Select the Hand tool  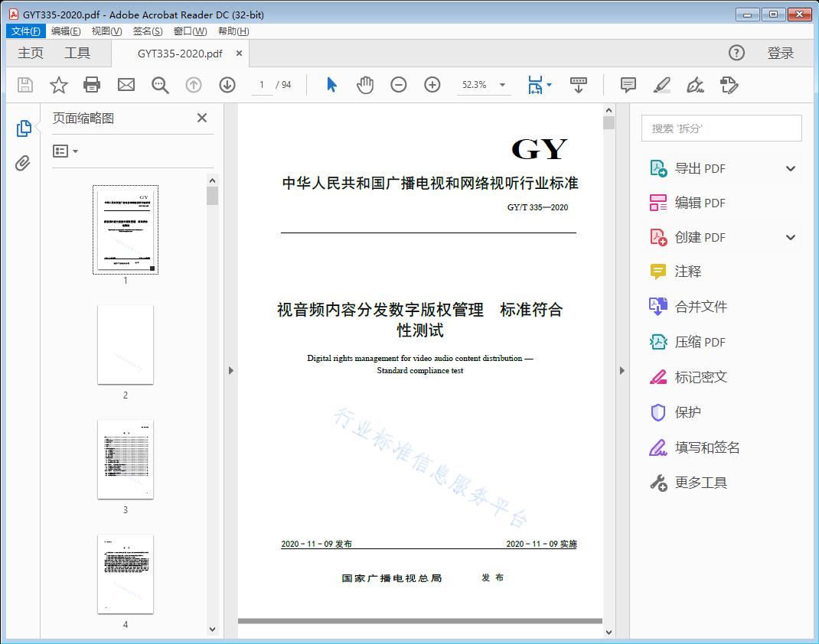pyautogui.click(x=365, y=85)
